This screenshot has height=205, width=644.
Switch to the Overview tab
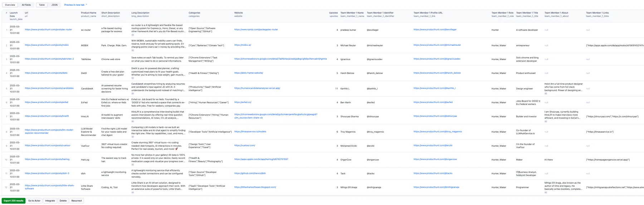point(10,5)
